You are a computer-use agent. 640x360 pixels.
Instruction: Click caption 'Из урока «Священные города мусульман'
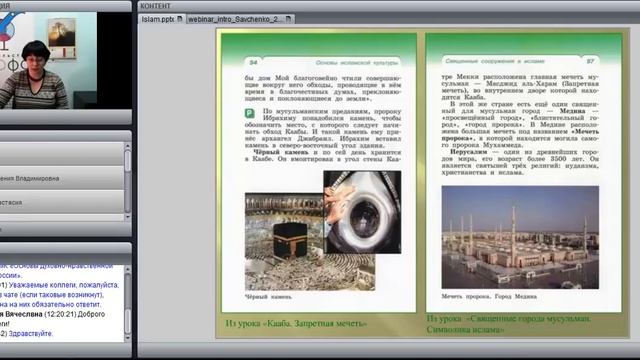[509, 318]
